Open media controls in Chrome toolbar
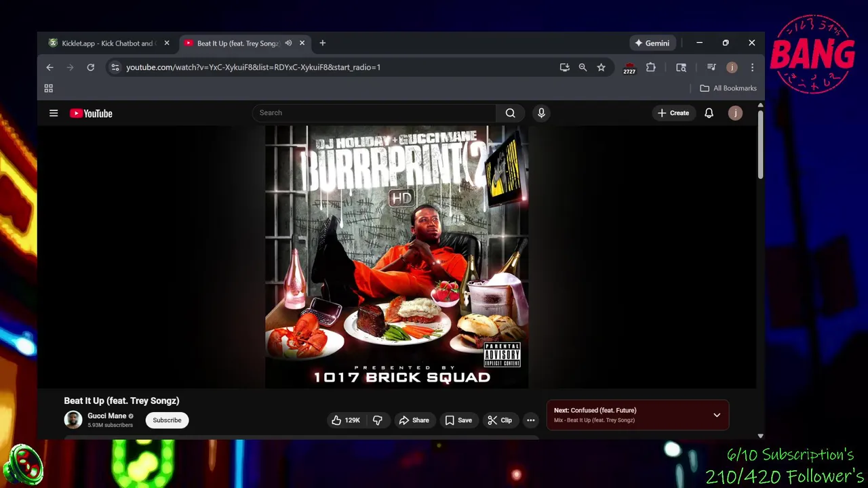Image resolution: width=868 pixels, height=488 pixels. 711,67
